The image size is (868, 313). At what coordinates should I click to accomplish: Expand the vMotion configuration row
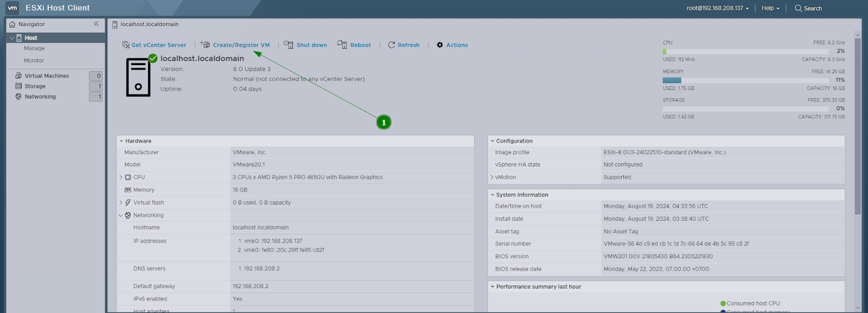click(x=492, y=177)
